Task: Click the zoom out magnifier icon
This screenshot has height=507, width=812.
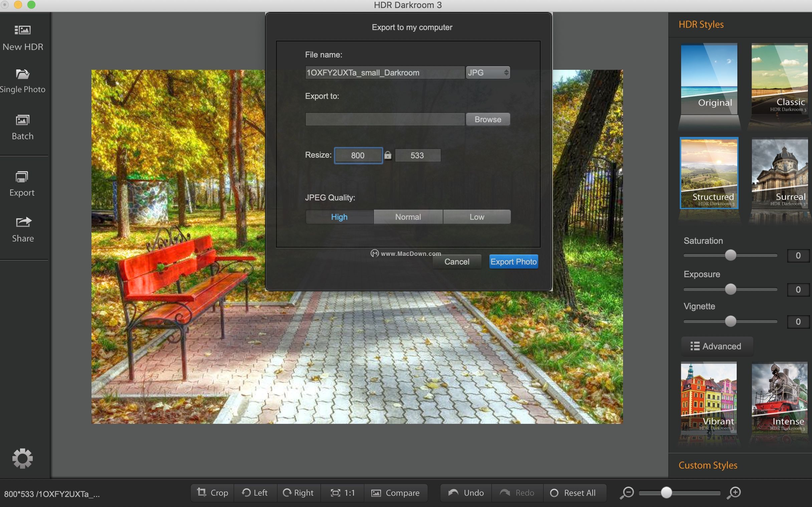Action: pos(626,493)
